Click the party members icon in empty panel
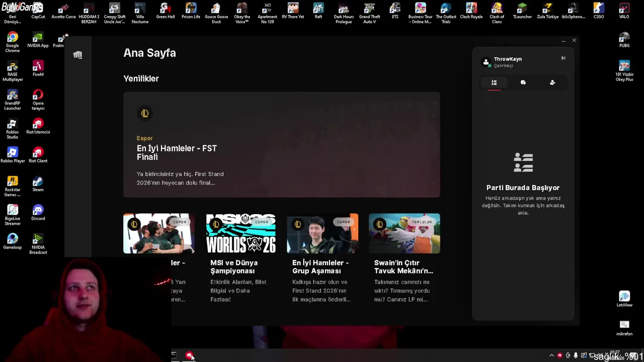Image resolution: width=644 pixels, height=362 pixels. pyautogui.click(x=523, y=162)
